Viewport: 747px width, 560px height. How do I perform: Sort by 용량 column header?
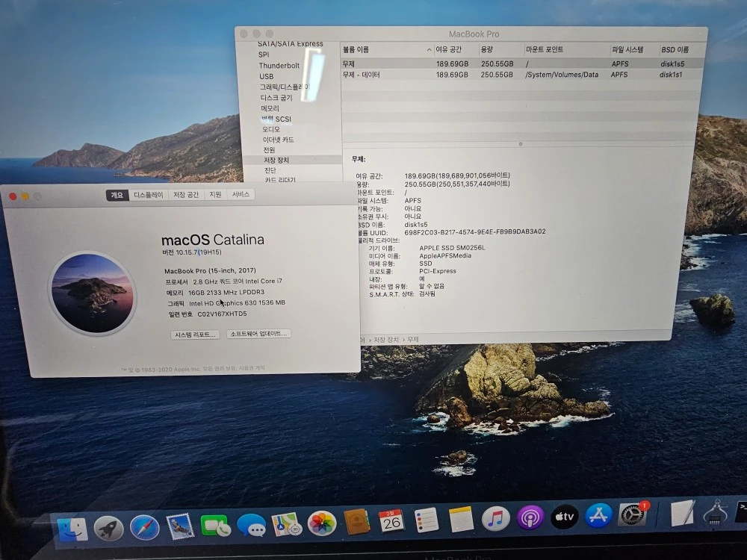point(500,49)
